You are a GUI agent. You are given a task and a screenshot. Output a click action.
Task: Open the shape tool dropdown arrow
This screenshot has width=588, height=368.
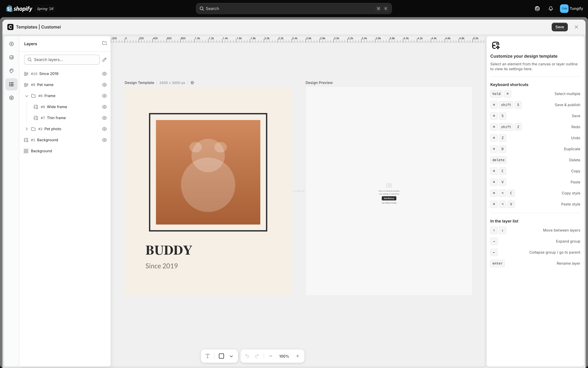coord(231,356)
